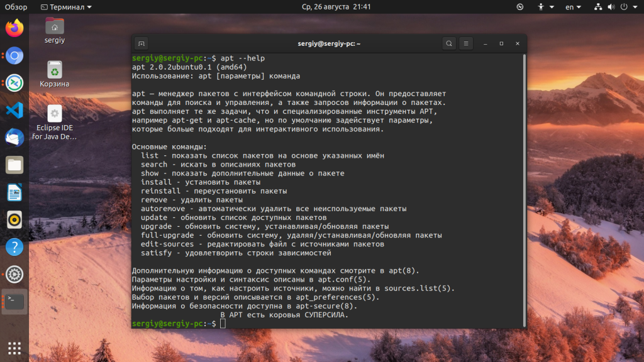
Task: Launch Visual Studio Code from the dock
Action: tap(14, 110)
